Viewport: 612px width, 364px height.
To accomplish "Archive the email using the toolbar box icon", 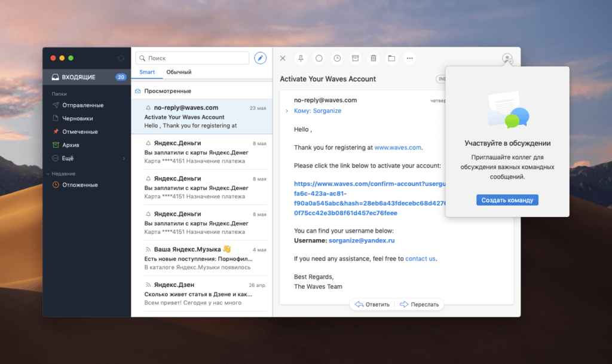I will (x=355, y=58).
